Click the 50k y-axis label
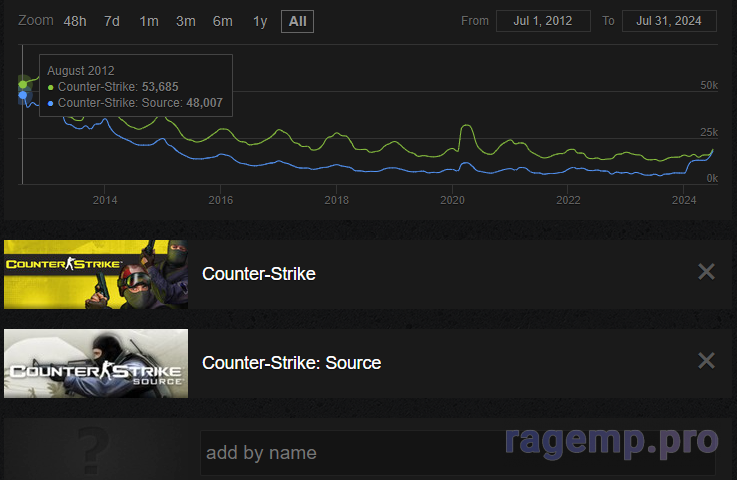This screenshot has width=737, height=480. pos(709,86)
